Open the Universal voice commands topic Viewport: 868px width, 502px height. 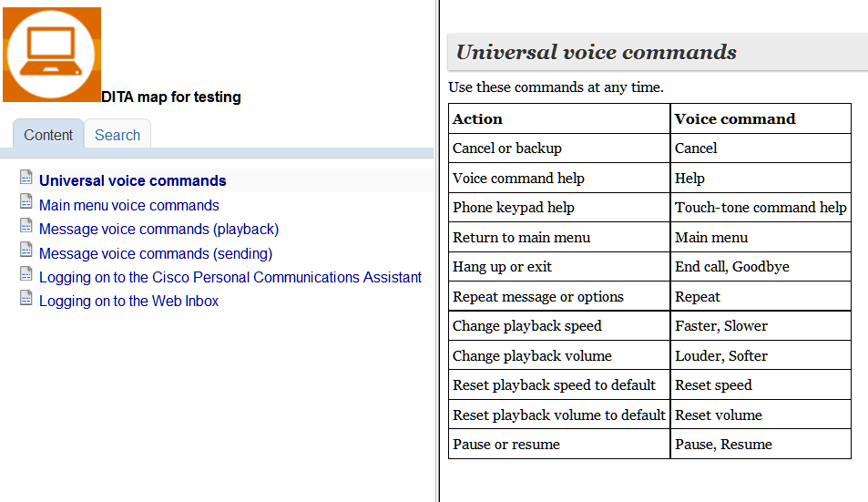coord(132,181)
